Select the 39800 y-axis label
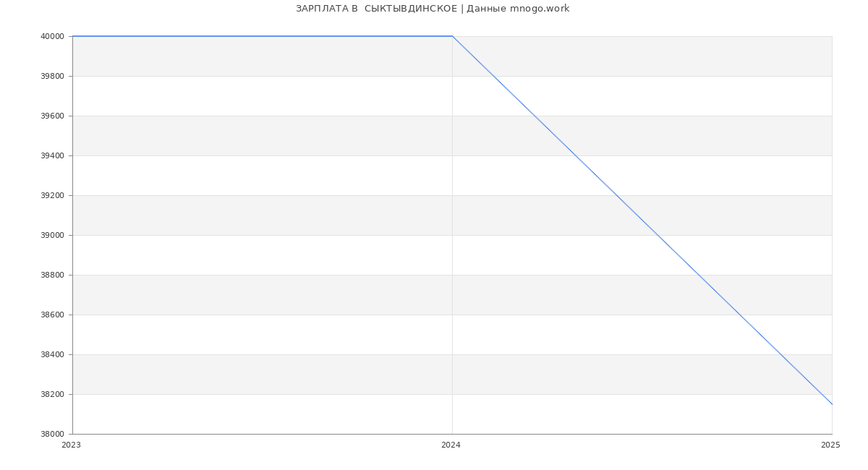This screenshot has width=868, height=470. tap(52, 76)
